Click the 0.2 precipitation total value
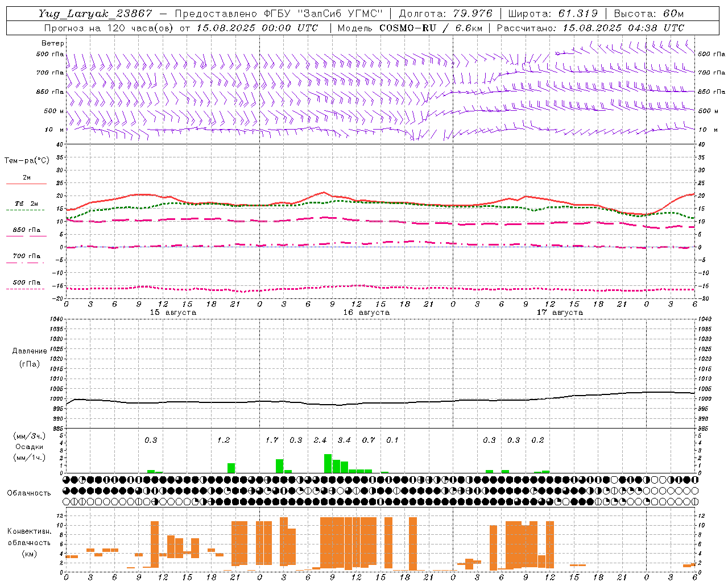The height and width of the screenshot is (582, 728). 537,440
